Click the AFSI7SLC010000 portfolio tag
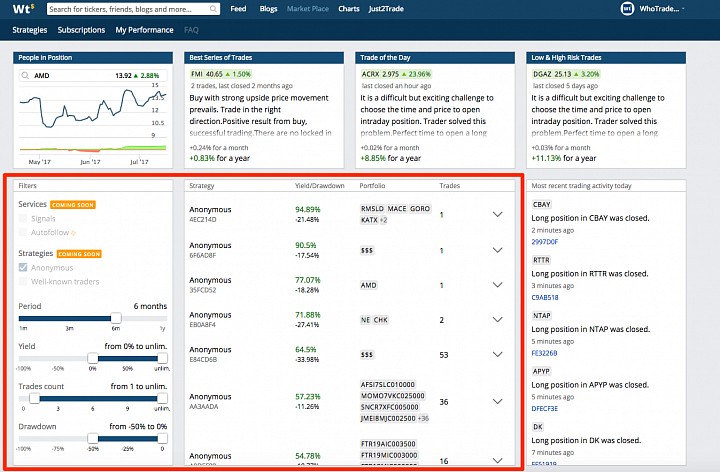 point(388,384)
